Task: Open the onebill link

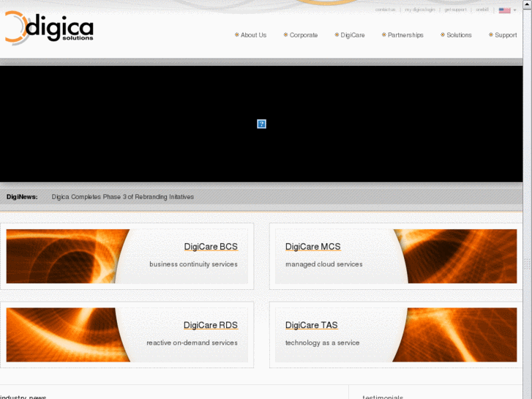Action: [482, 10]
